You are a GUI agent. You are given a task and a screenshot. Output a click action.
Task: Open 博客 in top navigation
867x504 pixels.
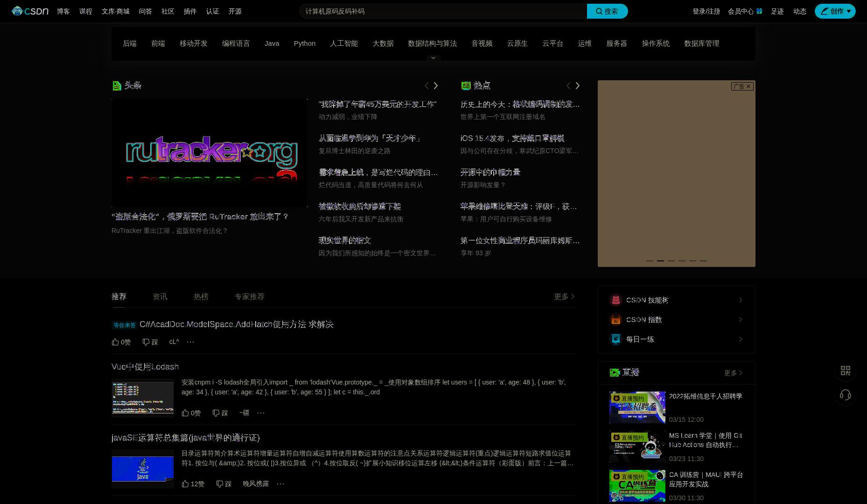(x=63, y=11)
